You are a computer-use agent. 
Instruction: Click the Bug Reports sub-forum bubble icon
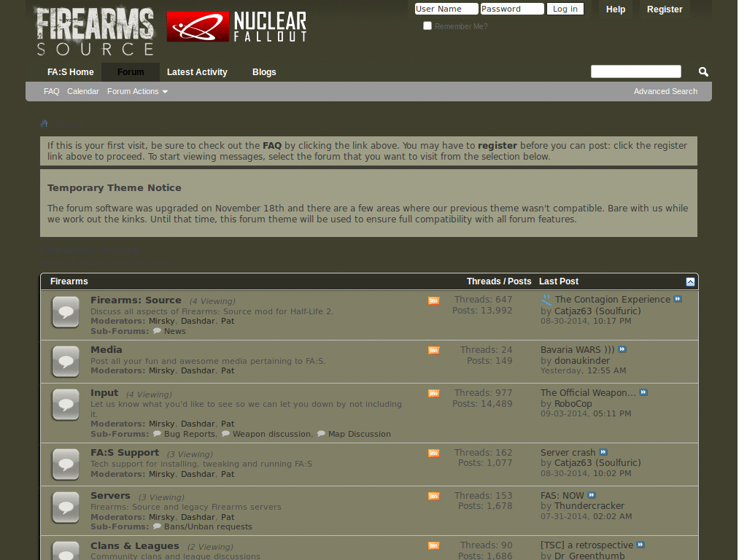click(157, 434)
